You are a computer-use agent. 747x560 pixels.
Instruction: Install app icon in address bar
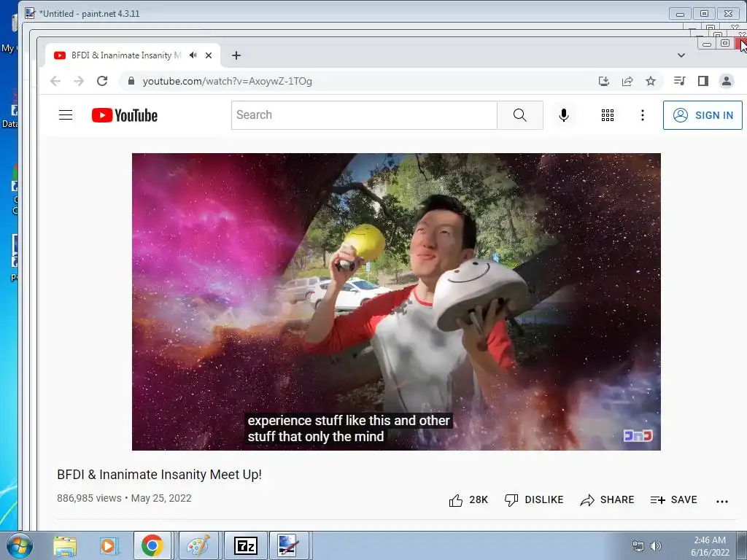tap(603, 81)
